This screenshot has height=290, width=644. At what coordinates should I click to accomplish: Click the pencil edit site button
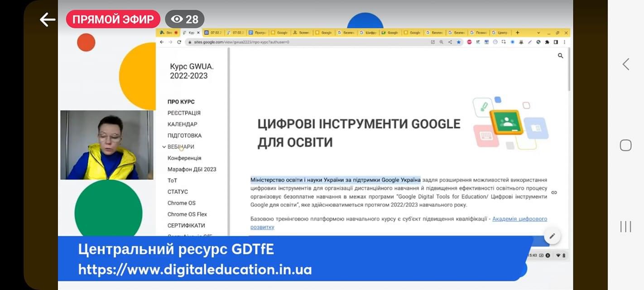(x=552, y=236)
